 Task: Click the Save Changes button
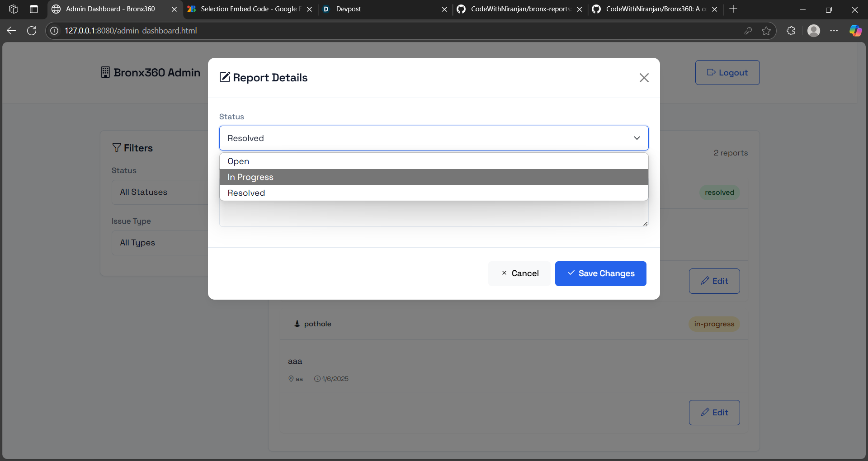point(601,273)
